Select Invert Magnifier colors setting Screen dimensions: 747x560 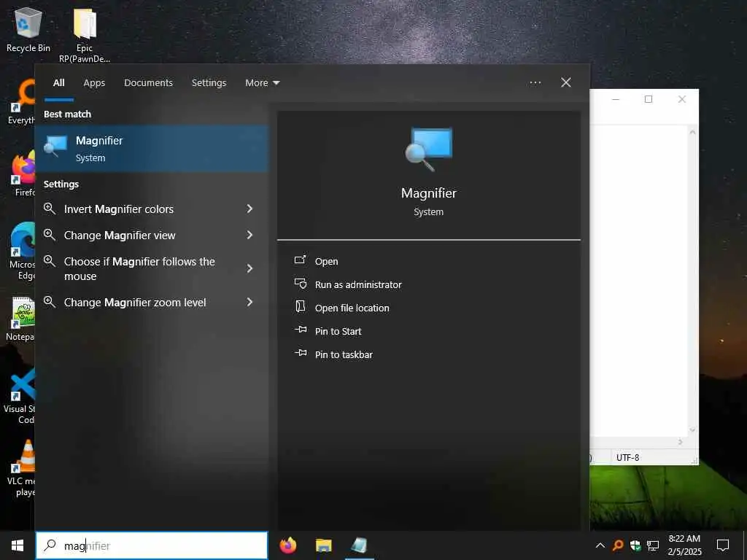point(152,209)
